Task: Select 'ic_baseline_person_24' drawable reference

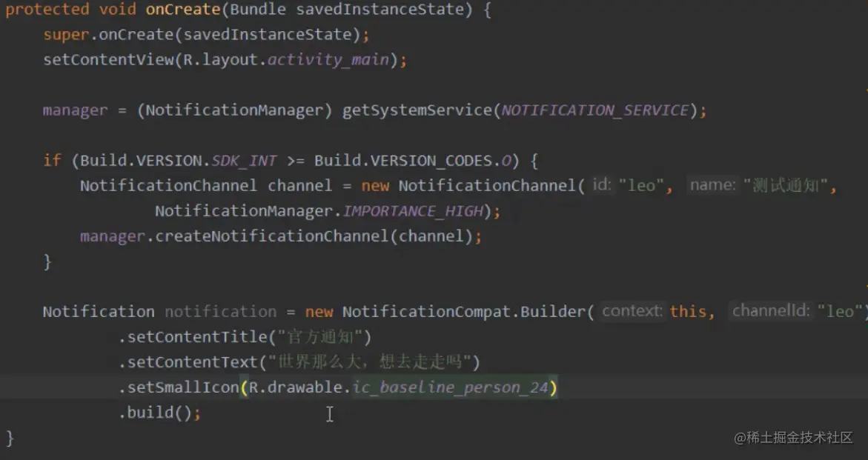Action: [x=450, y=387]
